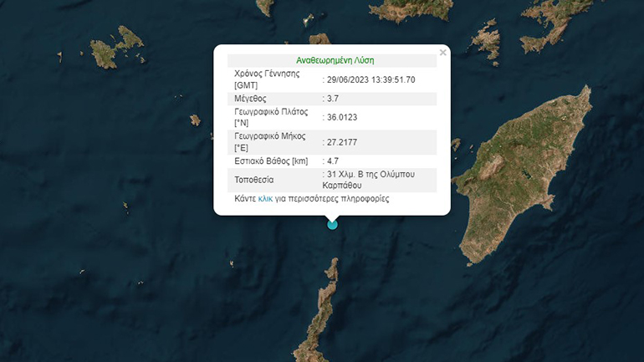Click the 'κλικ' link for more information

pyautogui.click(x=265, y=199)
